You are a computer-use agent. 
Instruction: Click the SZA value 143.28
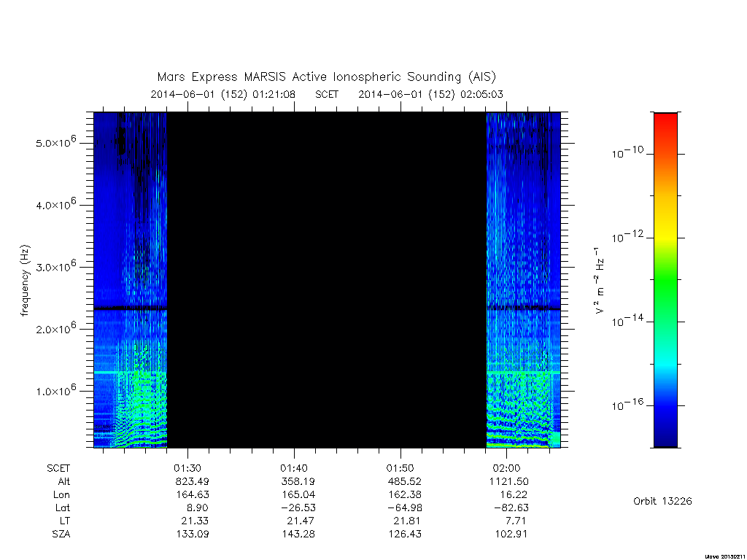pos(298,534)
